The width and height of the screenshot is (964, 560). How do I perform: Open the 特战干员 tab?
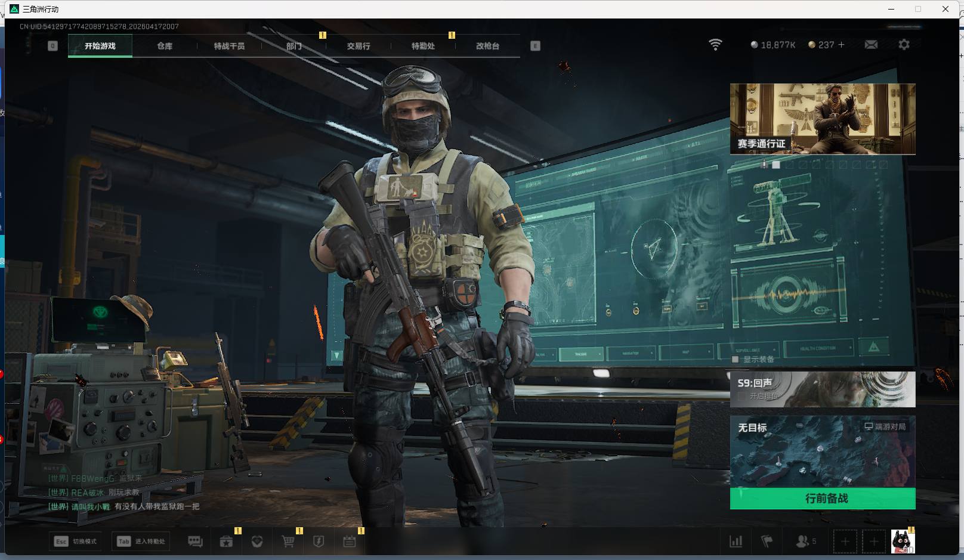click(x=229, y=46)
